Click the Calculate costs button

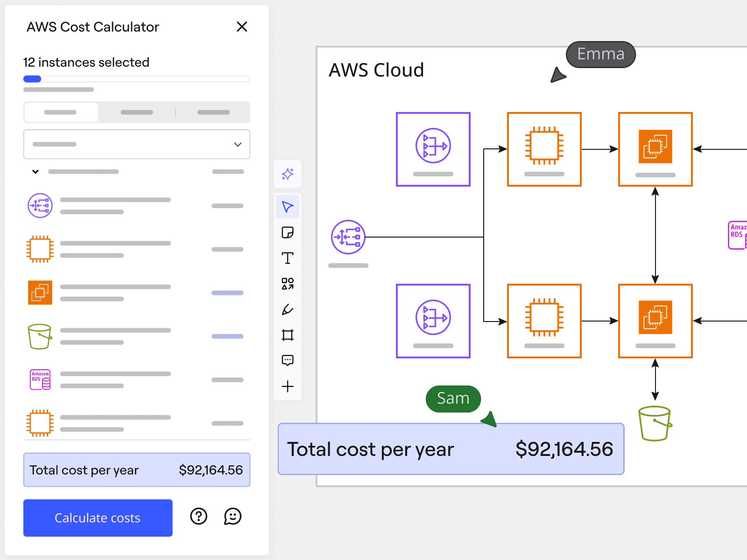[98, 518]
